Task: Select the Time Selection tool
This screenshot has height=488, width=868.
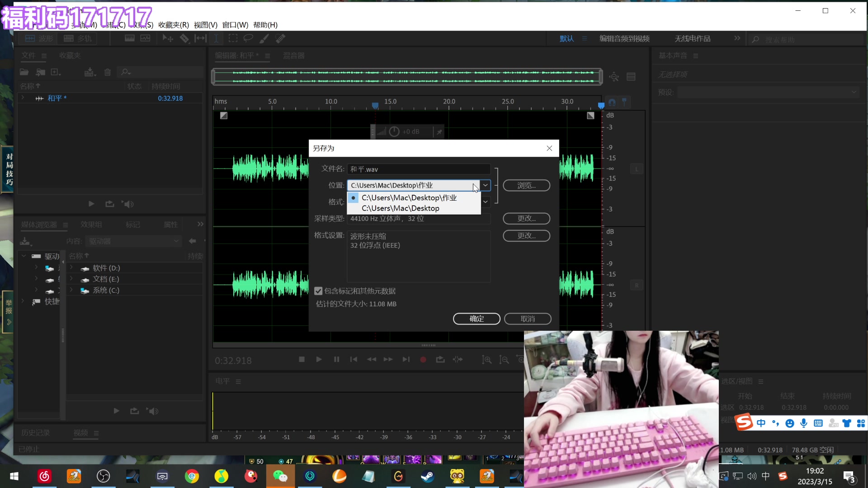Action: pos(216,38)
